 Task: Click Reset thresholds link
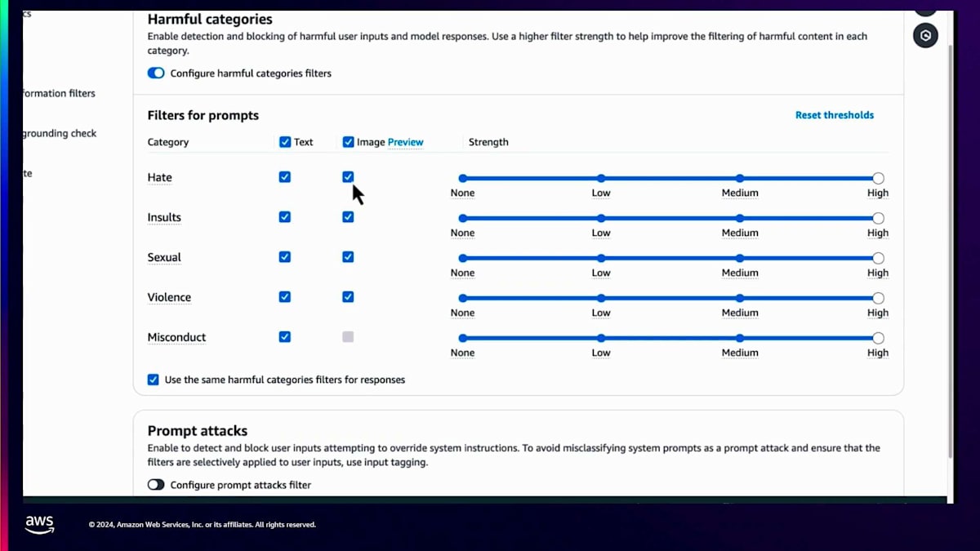point(835,115)
